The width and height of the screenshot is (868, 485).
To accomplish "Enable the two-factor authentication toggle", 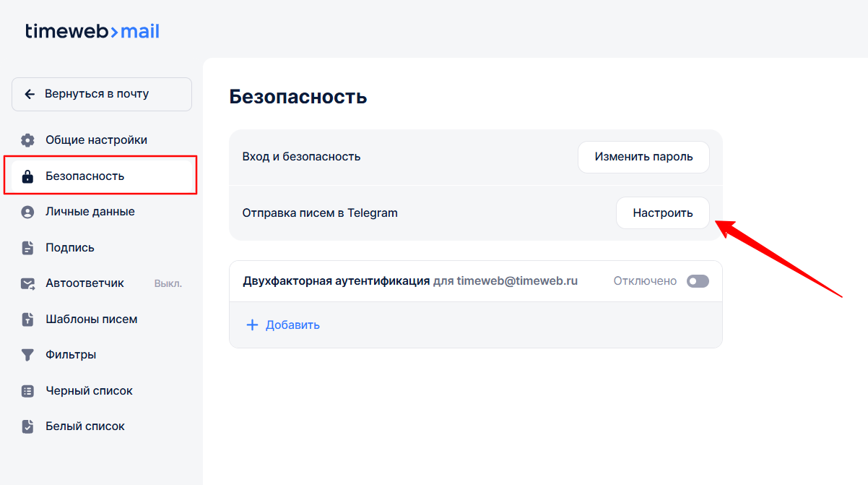I will click(698, 281).
